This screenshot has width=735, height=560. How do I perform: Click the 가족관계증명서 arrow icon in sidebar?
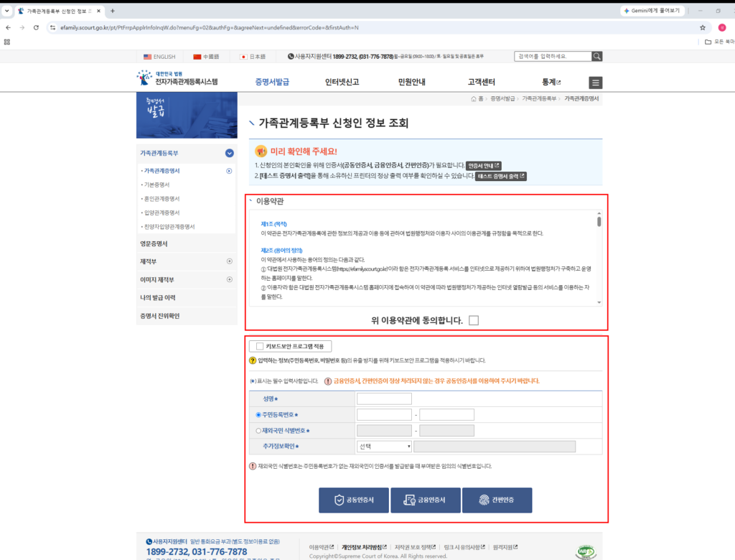click(229, 171)
